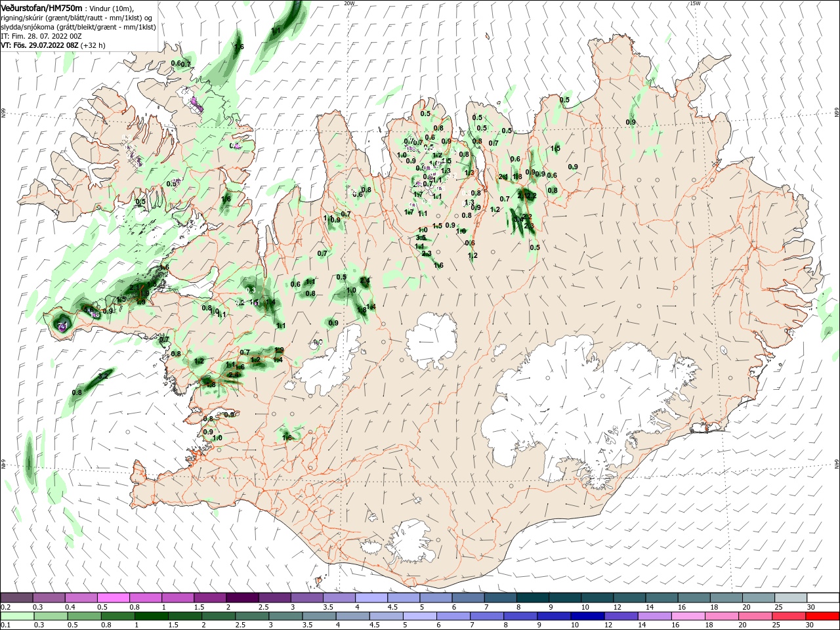The width and height of the screenshot is (840, 630).
Task: Click the 15W longitude label at top
Action: click(x=694, y=3)
